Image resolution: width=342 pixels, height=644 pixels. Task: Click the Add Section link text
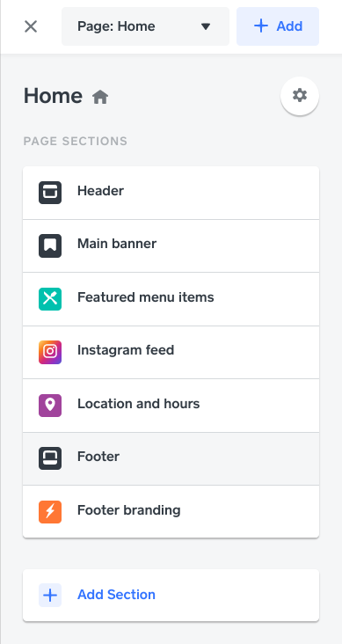tap(116, 595)
